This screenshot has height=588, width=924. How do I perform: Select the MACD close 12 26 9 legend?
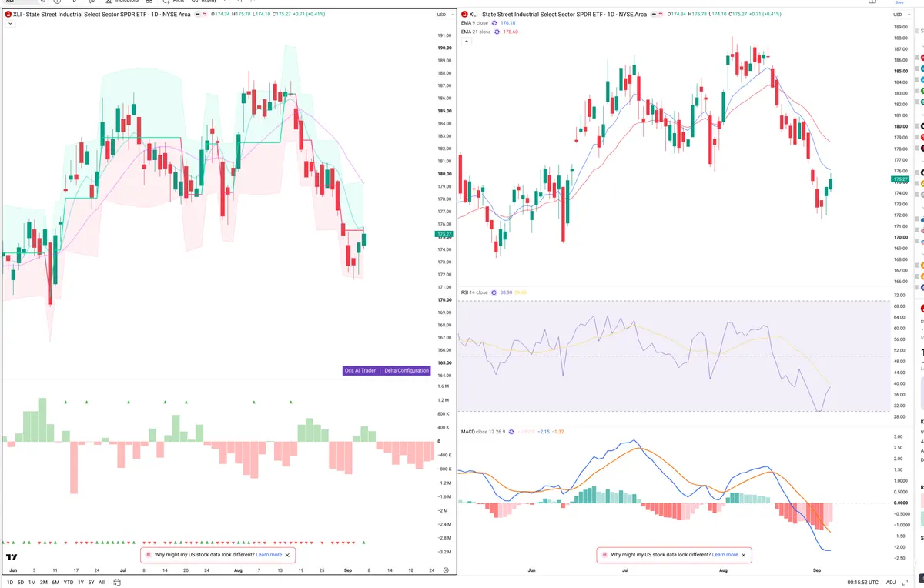tap(482, 432)
